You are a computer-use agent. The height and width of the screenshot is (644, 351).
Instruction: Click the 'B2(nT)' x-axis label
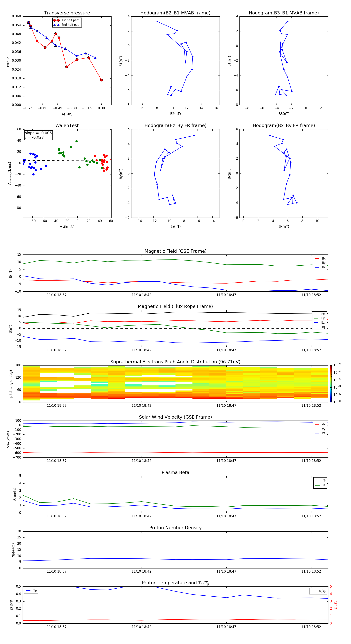(x=175, y=114)
